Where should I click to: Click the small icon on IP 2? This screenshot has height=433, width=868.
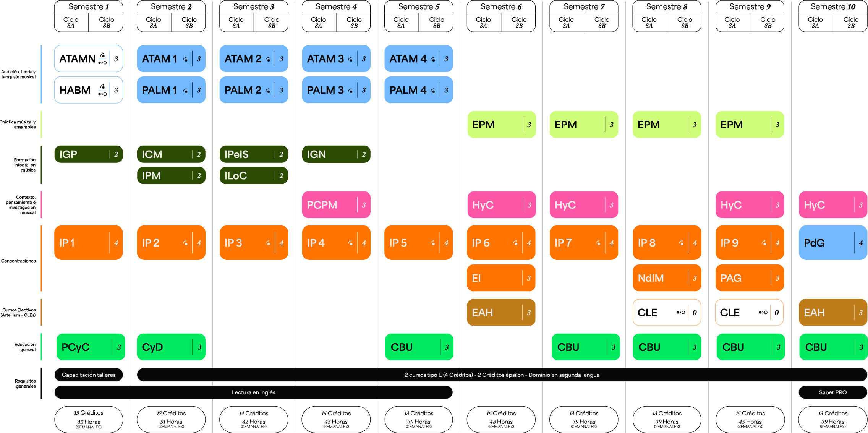pyautogui.click(x=185, y=243)
